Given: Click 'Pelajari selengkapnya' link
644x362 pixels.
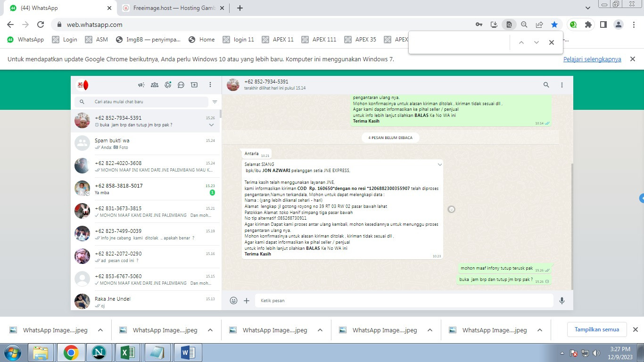Looking at the screenshot, I should [592, 59].
